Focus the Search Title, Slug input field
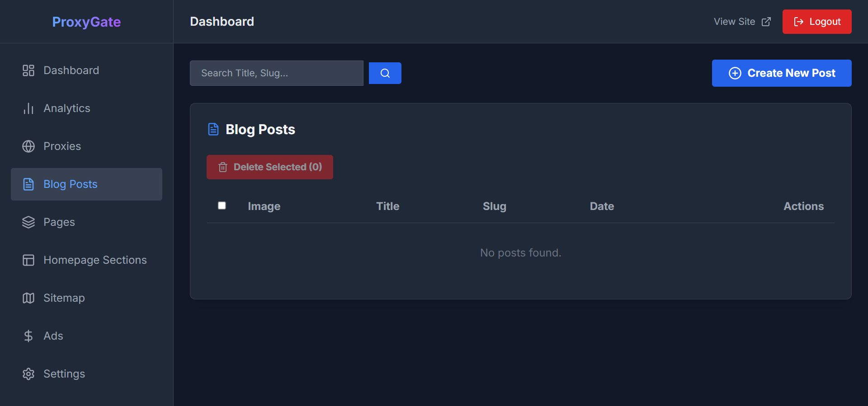The image size is (868, 406). [x=276, y=73]
